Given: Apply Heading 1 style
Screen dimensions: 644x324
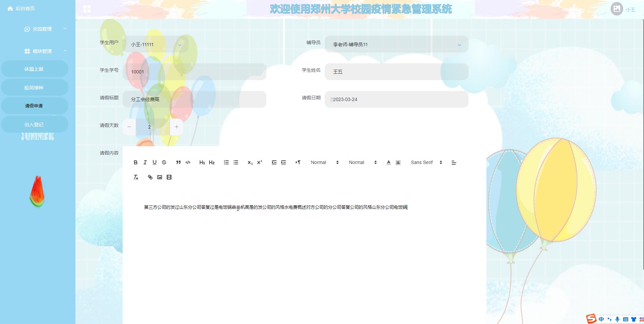Looking at the screenshot, I should (x=202, y=162).
